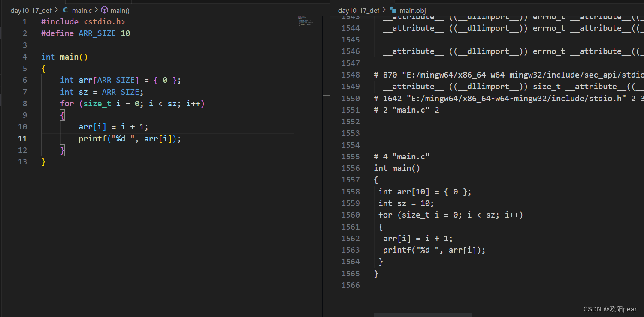
Task: Click 'int arr[10] = { 0 };' in main.obj
Action: pyautogui.click(x=425, y=191)
